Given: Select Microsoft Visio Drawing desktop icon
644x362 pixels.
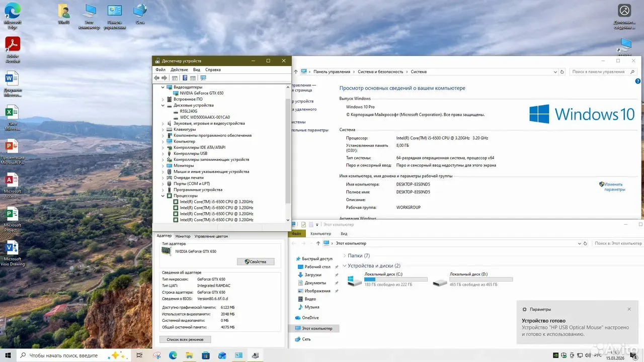Looking at the screenshot, I should pyautogui.click(x=12, y=253).
